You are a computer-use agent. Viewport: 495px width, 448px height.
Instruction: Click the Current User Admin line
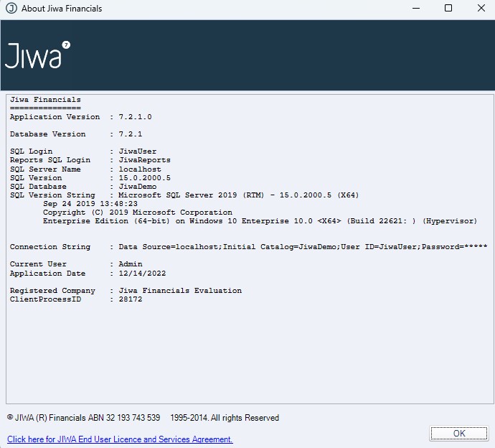coord(75,264)
